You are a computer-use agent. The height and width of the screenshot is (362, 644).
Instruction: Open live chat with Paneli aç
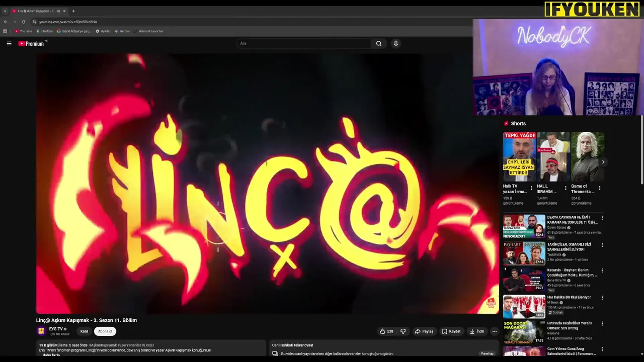click(x=487, y=353)
